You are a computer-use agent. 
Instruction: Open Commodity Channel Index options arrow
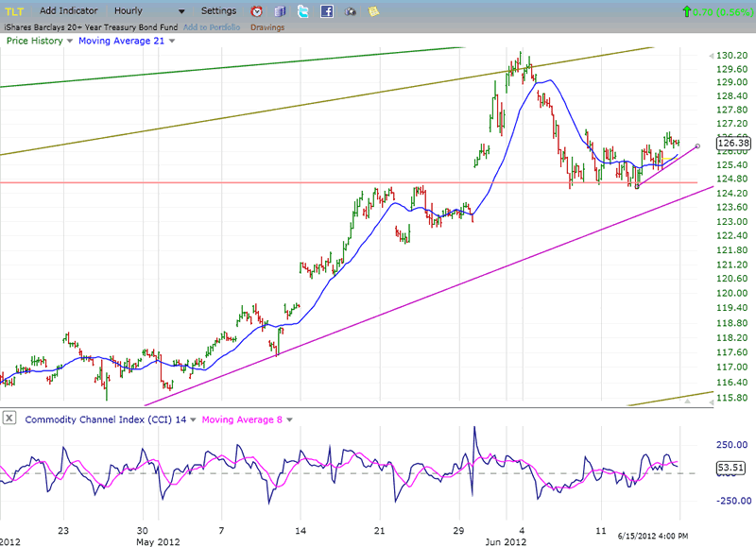[194, 419]
